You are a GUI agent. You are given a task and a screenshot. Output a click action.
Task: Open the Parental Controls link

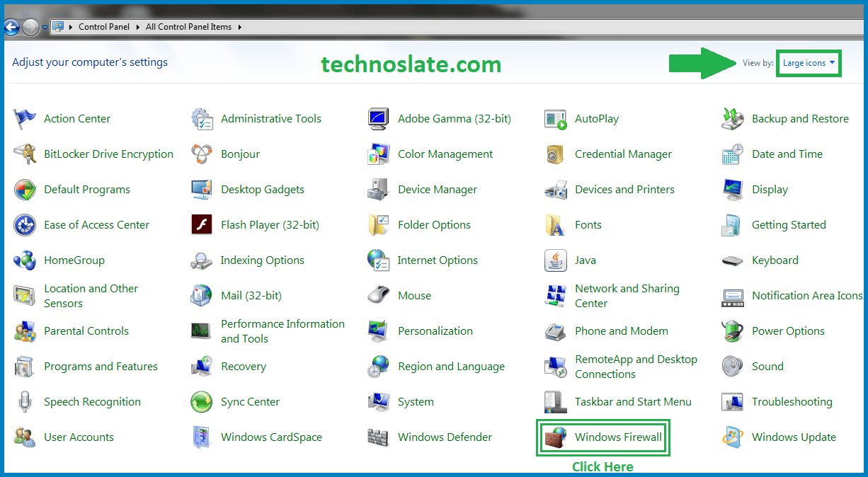click(x=86, y=331)
